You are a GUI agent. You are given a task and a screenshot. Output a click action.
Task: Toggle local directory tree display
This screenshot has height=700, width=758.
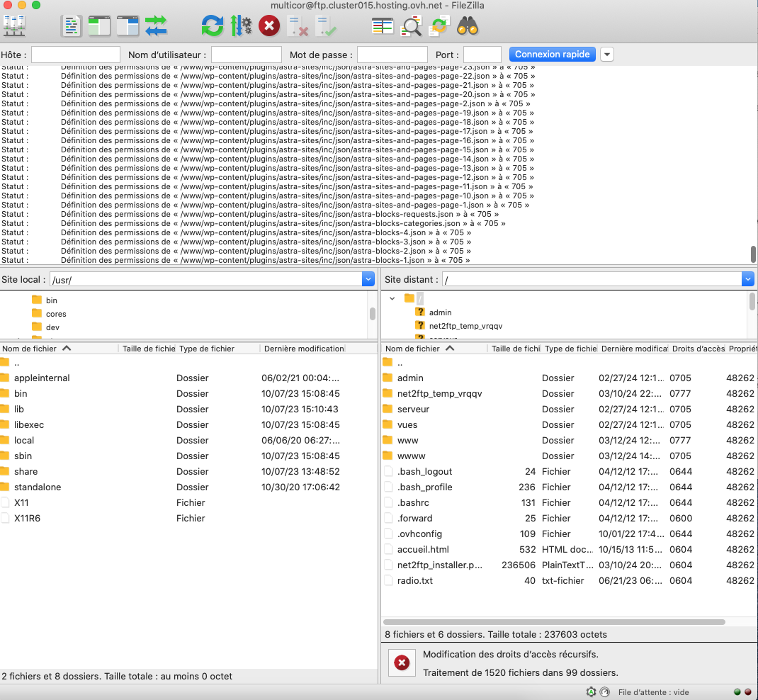(99, 26)
